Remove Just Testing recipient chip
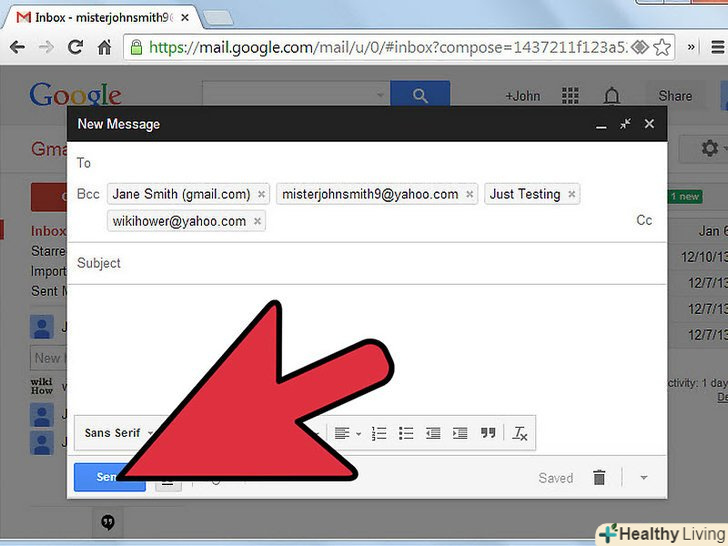Viewport: 728px width, 546px height. coord(572,195)
